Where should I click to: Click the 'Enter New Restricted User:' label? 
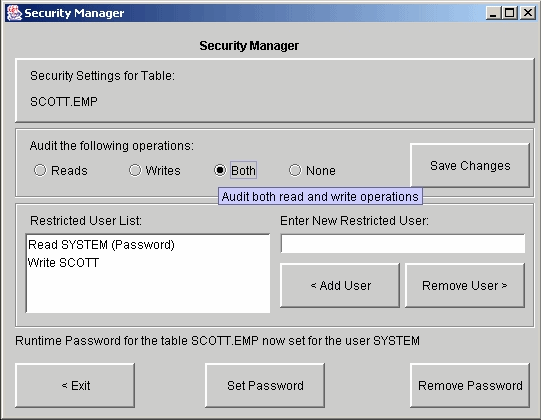(354, 221)
